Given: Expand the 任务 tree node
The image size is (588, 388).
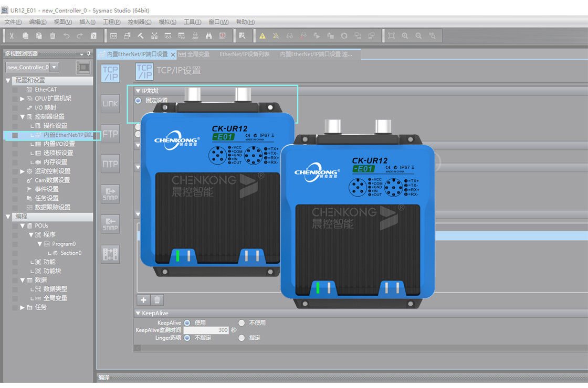Looking at the screenshot, I should click(x=22, y=307).
